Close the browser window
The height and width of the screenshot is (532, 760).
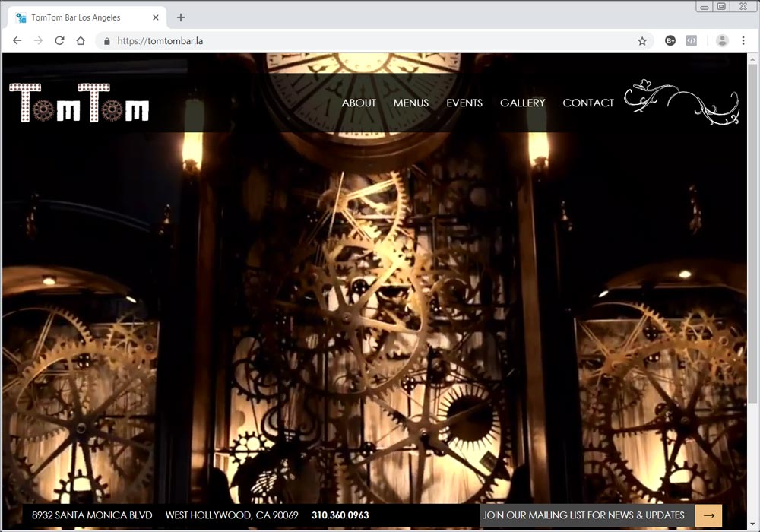tap(743, 6)
